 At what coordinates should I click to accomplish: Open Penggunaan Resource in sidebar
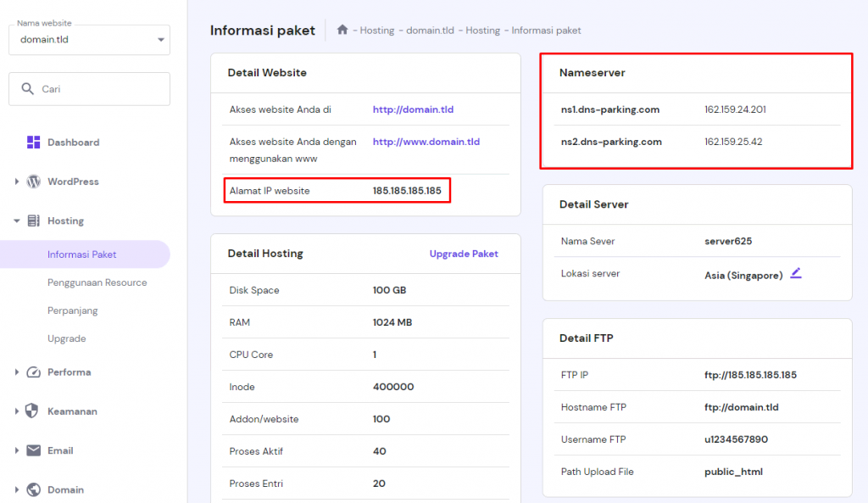[x=97, y=282]
